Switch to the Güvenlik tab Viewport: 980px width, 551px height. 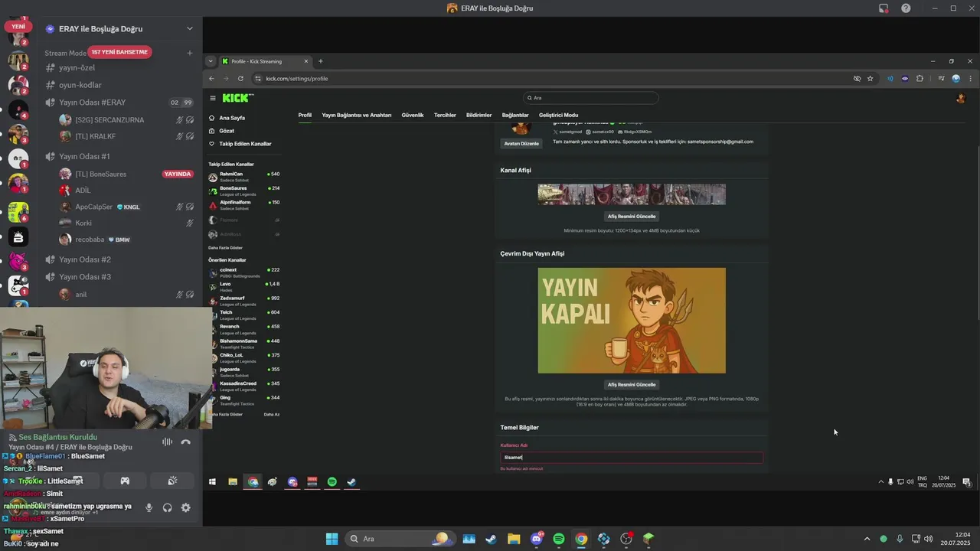(x=413, y=115)
